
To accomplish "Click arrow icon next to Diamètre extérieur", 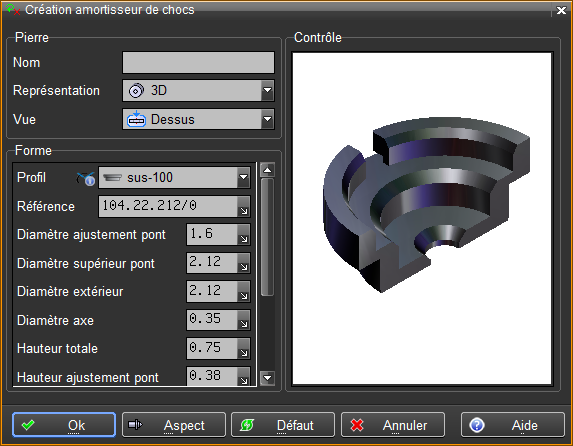I will 244,292.
